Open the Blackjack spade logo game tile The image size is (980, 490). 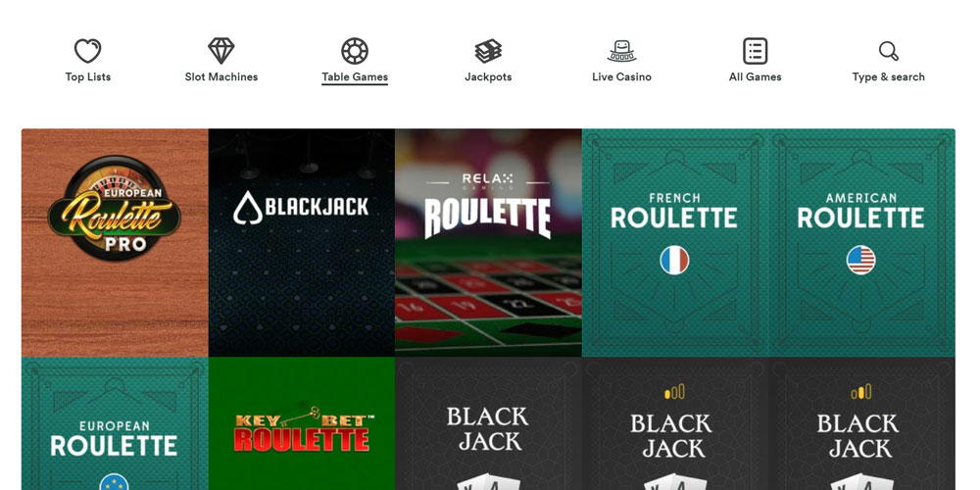[301, 242]
